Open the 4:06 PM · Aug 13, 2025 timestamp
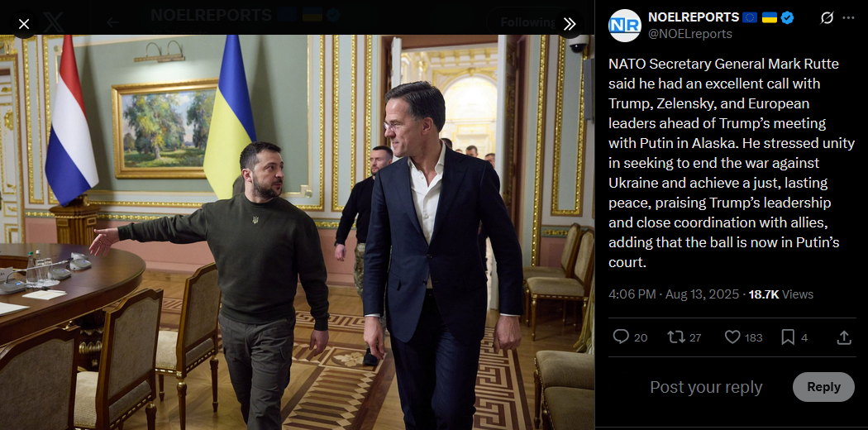 [x=674, y=294]
